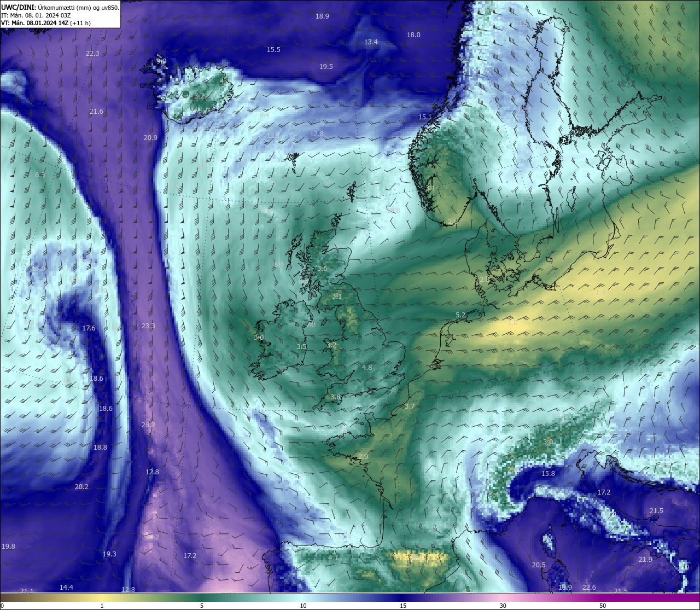Click the 19.3 value label

(109, 554)
